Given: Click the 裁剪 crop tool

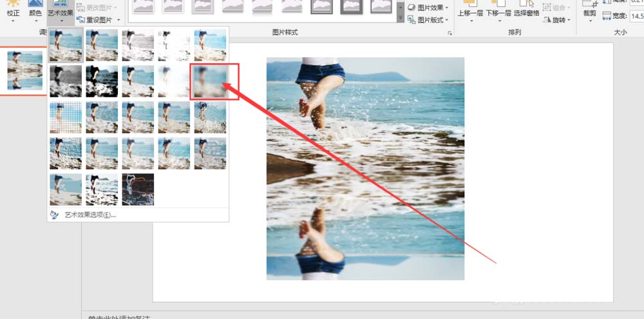Looking at the screenshot, I should 589,12.
